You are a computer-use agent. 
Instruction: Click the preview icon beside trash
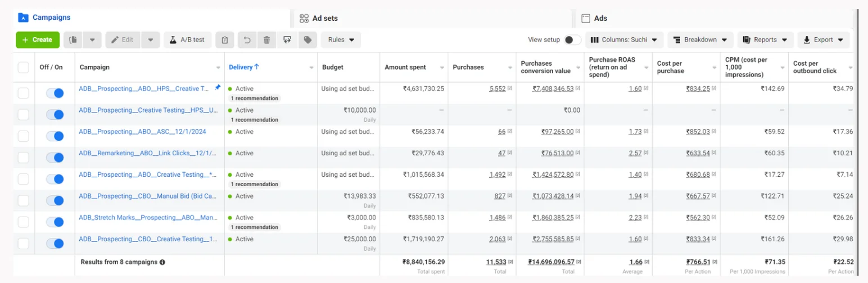[287, 40]
